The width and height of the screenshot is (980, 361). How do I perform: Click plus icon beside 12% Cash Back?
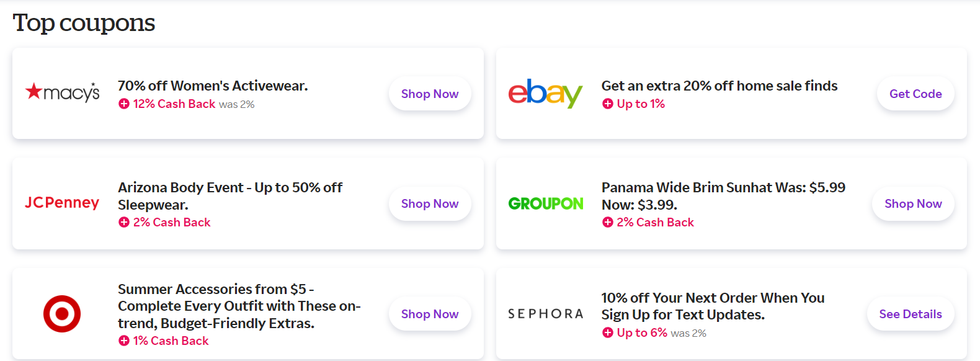pos(124,104)
